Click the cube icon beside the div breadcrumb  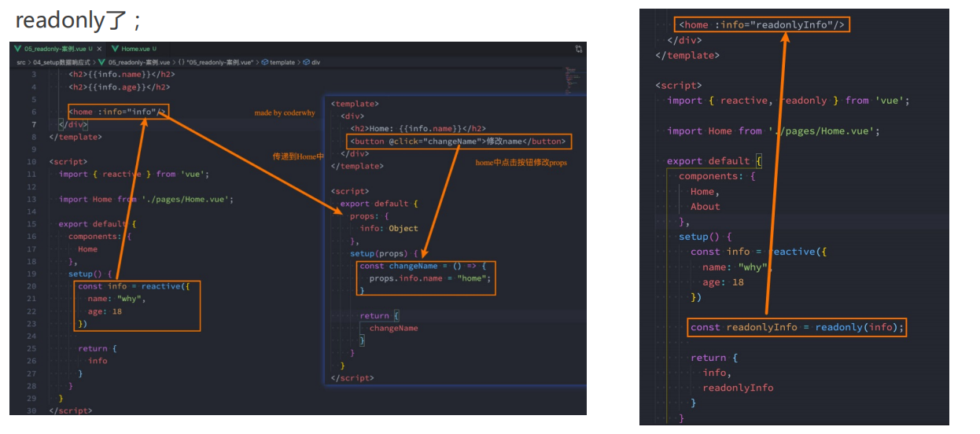coord(307,61)
